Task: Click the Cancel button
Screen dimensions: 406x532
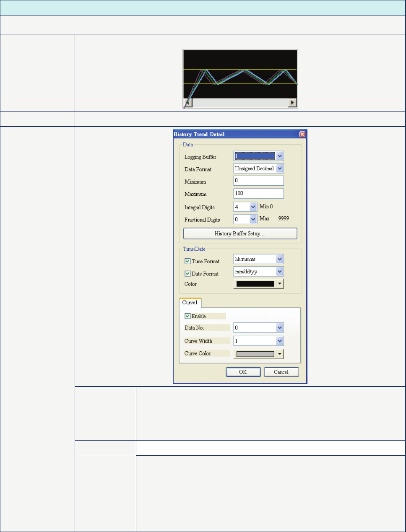Action: pyautogui.click(x=281, y=372)
